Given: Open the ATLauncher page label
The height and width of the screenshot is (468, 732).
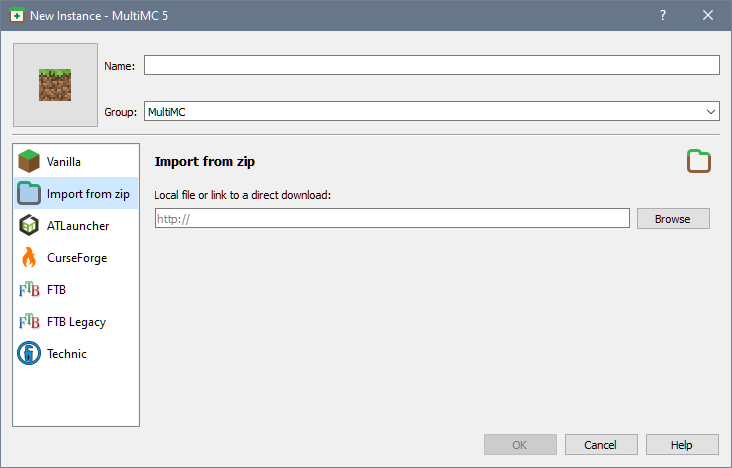Looking at the screenshot, I should [x=78, y=226].
